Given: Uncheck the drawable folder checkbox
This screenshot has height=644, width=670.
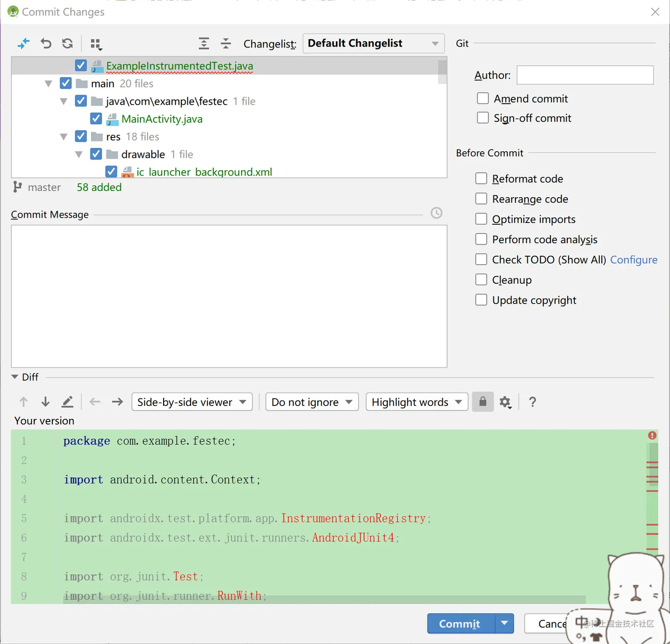Looking at the screenshot, I should coord(96,154).
